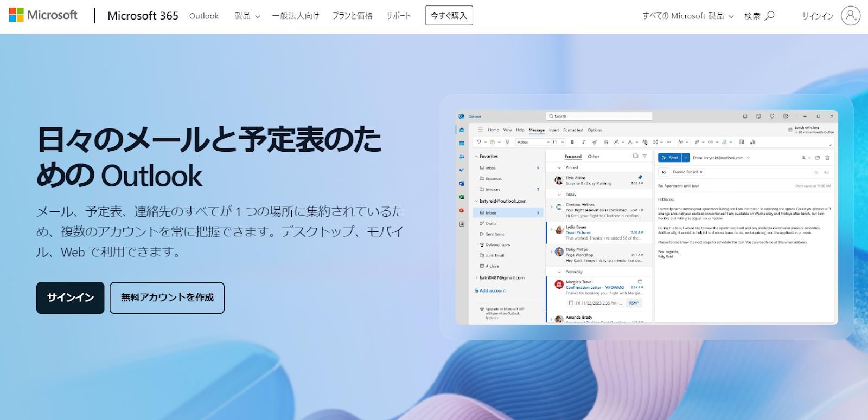Open the Options tab in preview ribbon

[x=595, y=130]
